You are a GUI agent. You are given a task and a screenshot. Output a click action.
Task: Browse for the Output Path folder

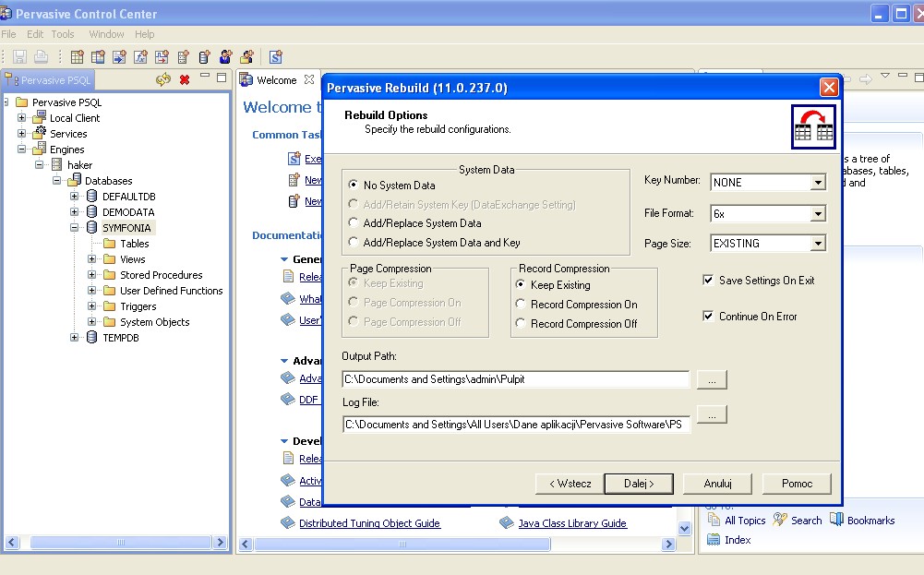(712, 380)
